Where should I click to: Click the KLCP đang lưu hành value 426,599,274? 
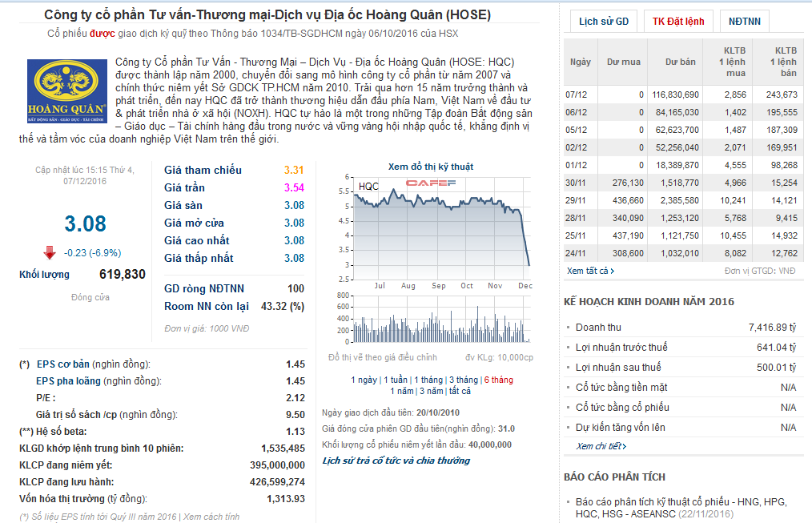coord(277,481)
